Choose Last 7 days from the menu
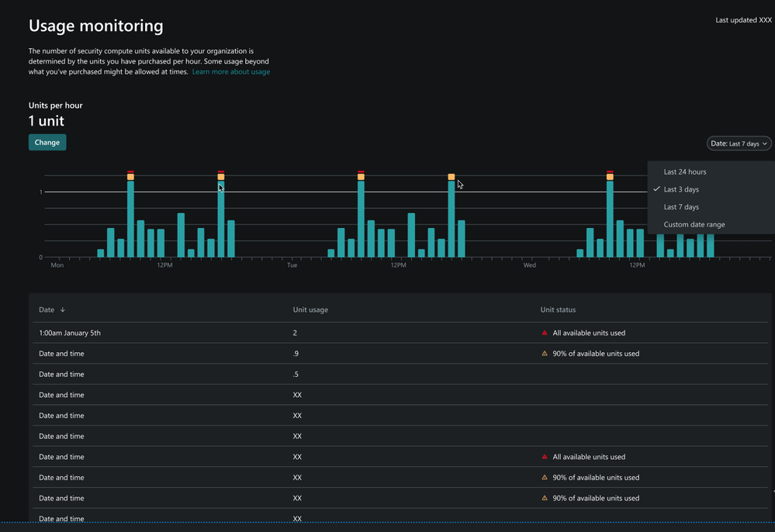The height and width of the screenshot is (532, 775). point(681,207)
